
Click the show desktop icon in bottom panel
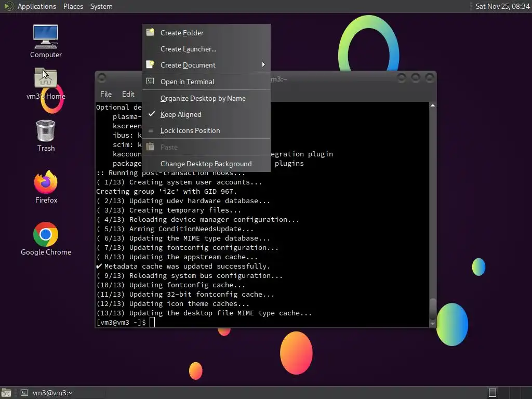coord(6,393)
